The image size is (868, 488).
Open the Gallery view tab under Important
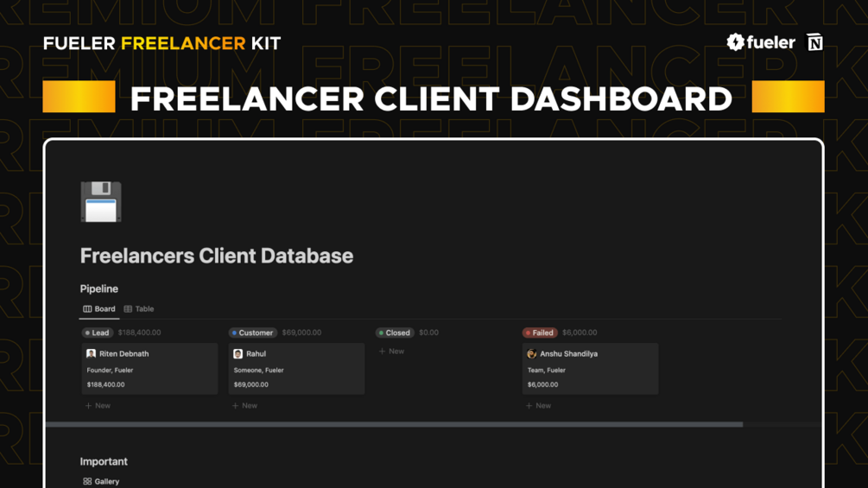coord(101,481)
